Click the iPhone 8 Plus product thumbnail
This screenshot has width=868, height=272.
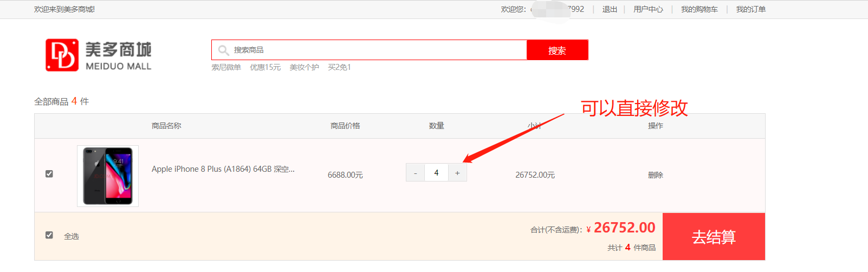tap(108, 176)
